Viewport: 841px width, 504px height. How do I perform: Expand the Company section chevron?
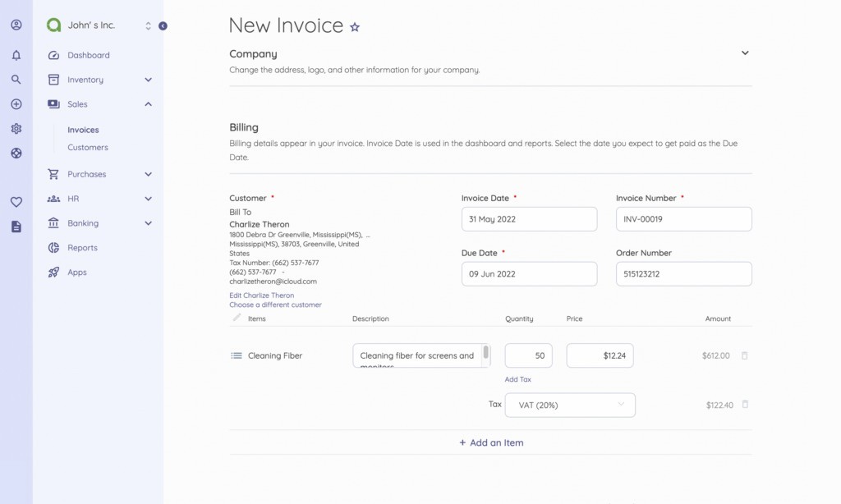pyautogui.click(x=745, y=53)
